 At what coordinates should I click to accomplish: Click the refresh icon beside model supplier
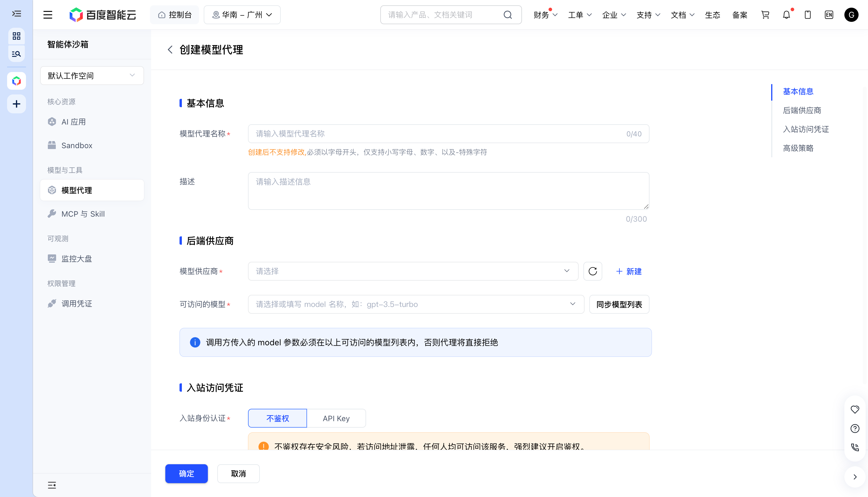click(593, 271)
